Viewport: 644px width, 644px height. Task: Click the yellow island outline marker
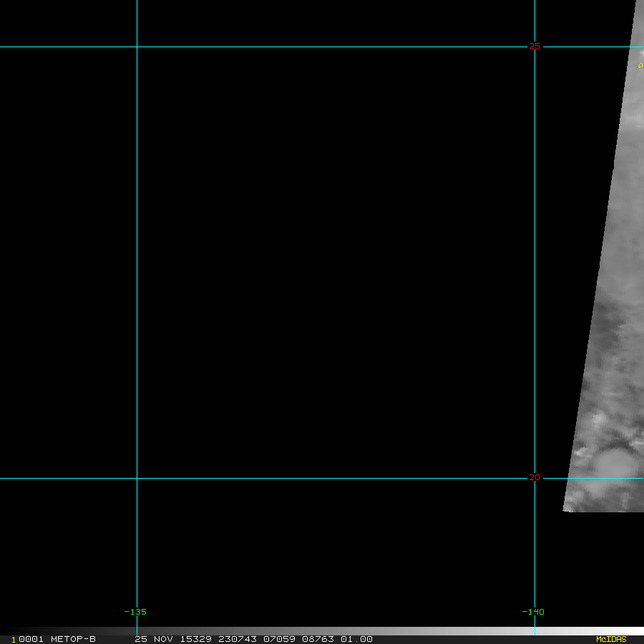(x=640, y=65)
